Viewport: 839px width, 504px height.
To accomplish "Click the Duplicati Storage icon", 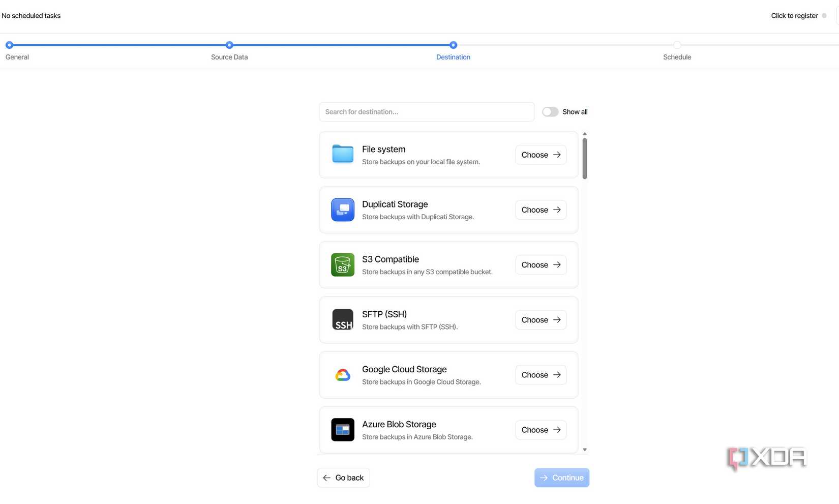I will [343, 210].
